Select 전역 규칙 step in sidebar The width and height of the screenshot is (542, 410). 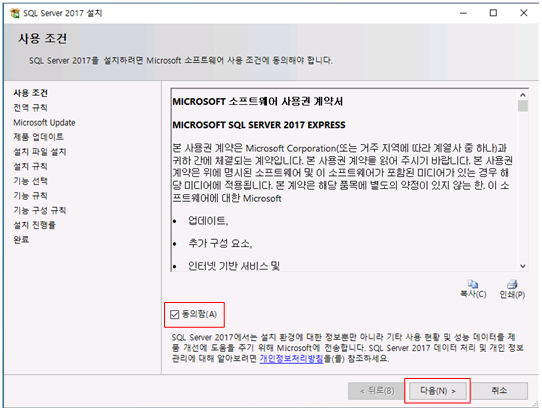[x=30, y=108]
